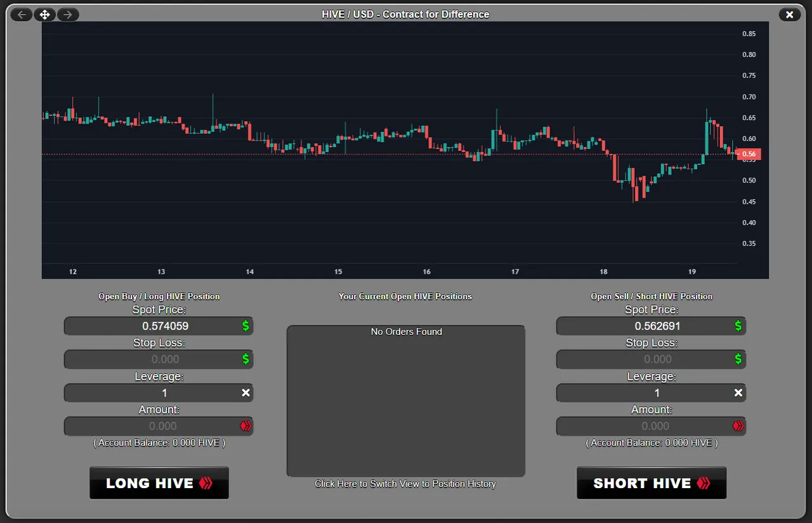The height and width of the screenshot is (523, 812).
Task: Click the dollar icon beside long Spot Price
Action: (x=246, y=326)
